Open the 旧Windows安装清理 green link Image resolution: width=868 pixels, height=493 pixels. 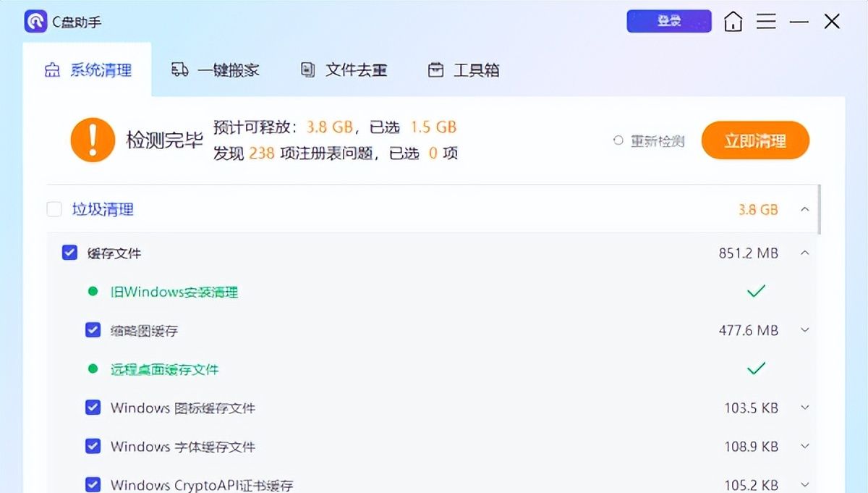tap(174, 291)
